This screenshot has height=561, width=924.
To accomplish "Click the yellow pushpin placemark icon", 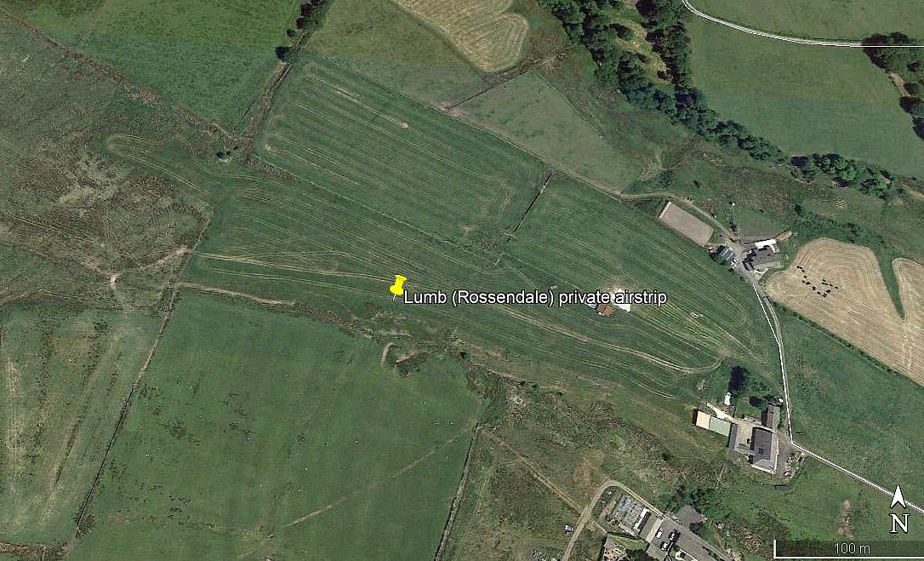I will pyautogui.click(x=398, y=287).
